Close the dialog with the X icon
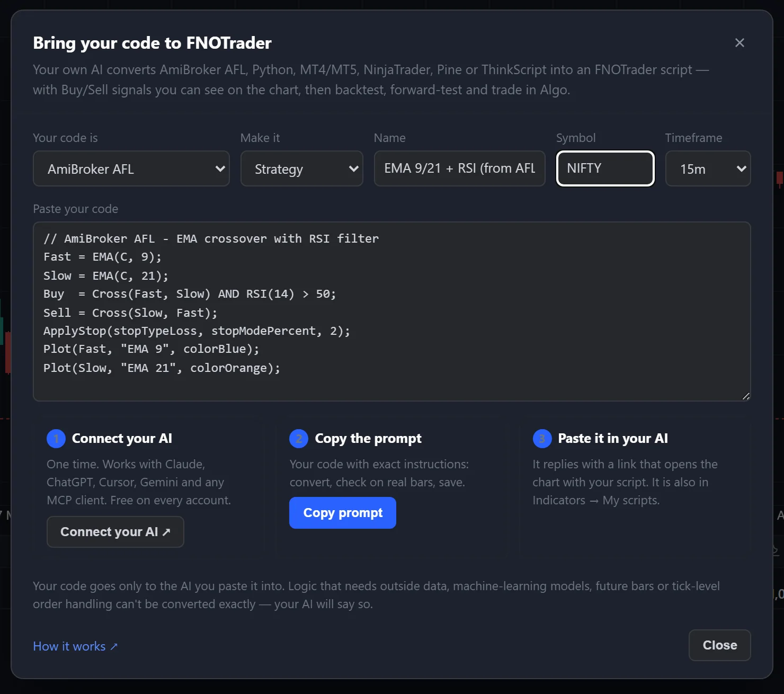The image size is (784, 694). (740, 43)
